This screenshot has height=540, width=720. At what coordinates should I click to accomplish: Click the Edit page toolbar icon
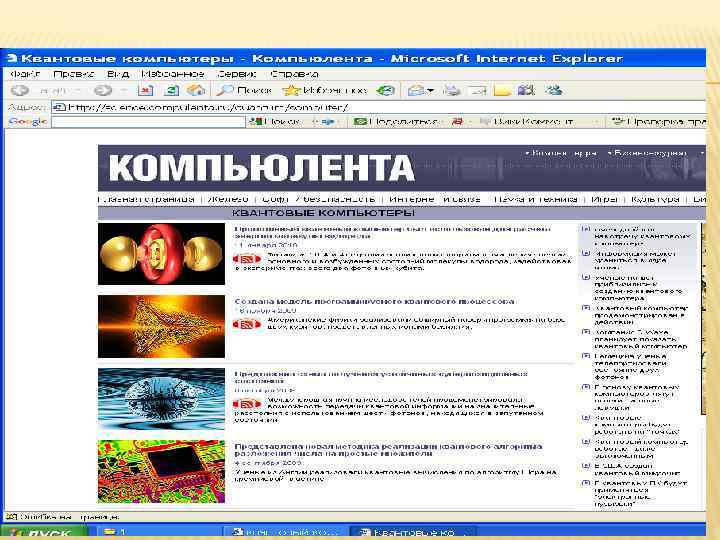(478, 90)
